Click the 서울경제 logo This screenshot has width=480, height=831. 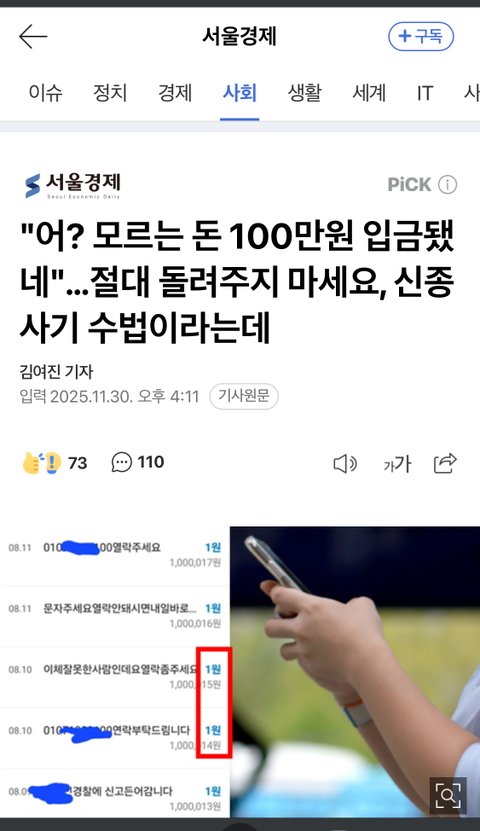[x=73, y=185]
